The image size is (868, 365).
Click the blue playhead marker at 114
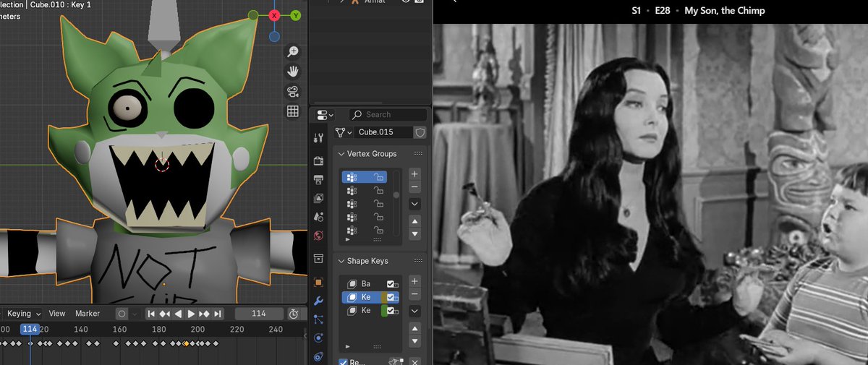(x=30, y=329)
